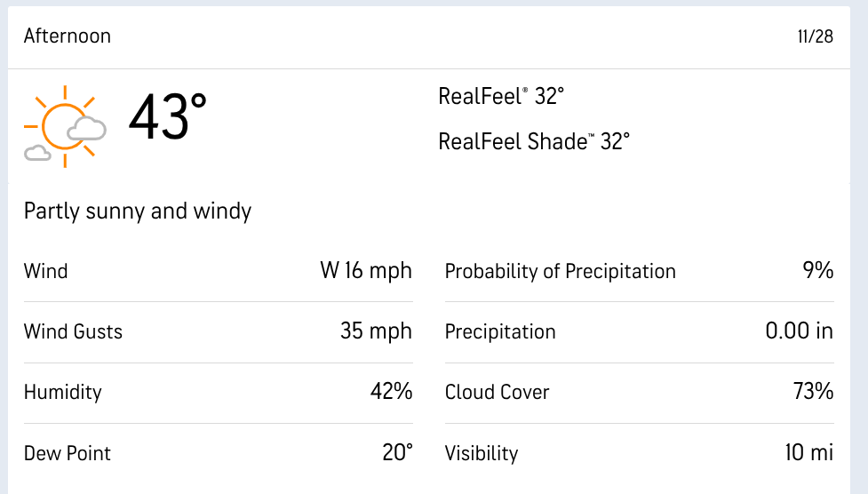The height and width of the screenshot is (494, 868).
Task: Select the 11/28 date label
Action: click(815, 37)
